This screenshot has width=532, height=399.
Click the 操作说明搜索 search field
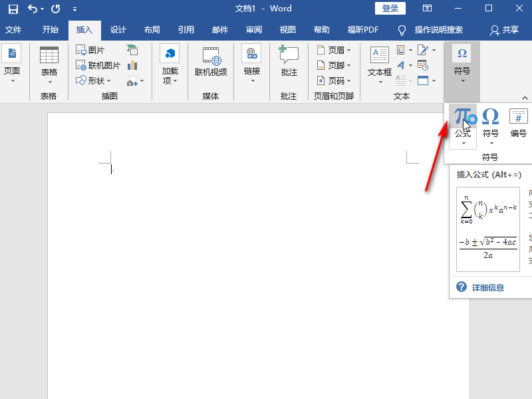(x=438, y=30)
